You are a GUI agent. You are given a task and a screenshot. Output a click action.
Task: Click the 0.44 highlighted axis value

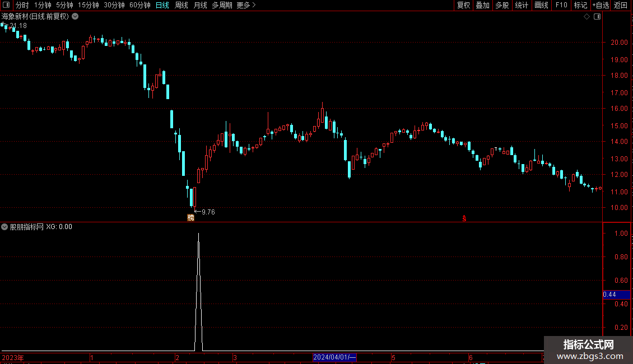coord(609,295)
